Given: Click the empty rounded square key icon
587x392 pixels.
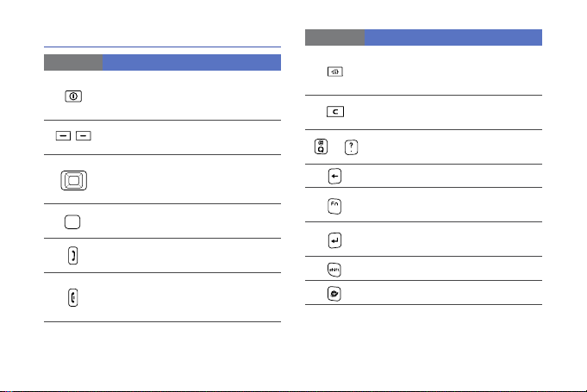Looking at the screenshot, I should [72, 221].
